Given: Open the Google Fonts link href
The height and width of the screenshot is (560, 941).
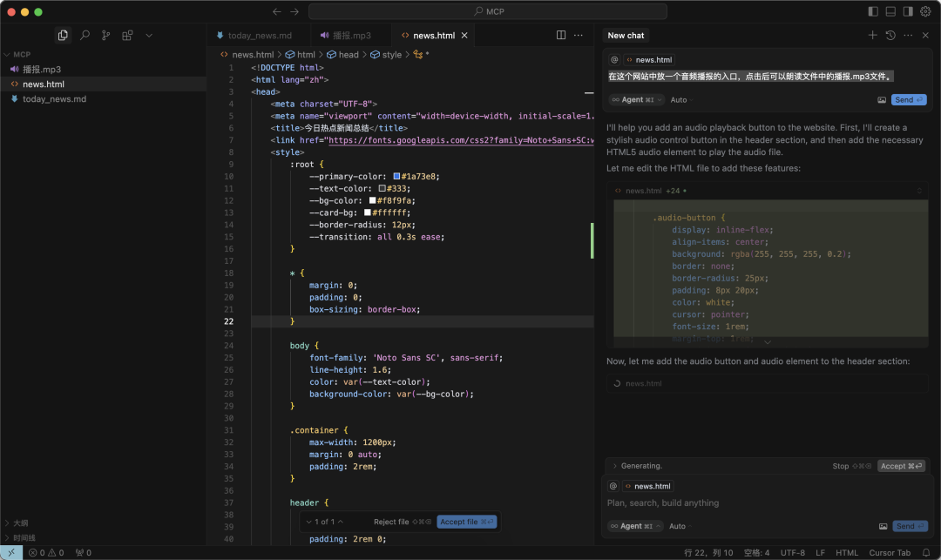Looking at the screenshot, I should [x=461, y=140].
